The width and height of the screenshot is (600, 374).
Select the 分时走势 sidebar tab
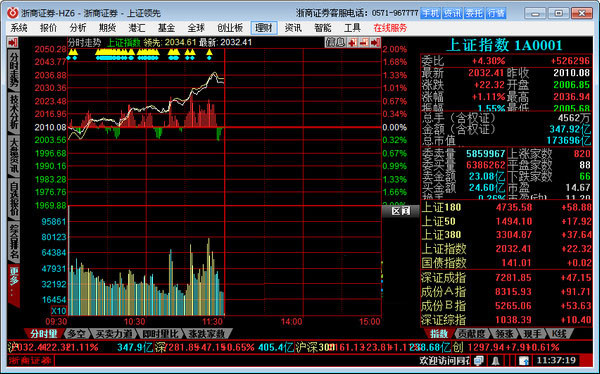click(x=13, y=70)
